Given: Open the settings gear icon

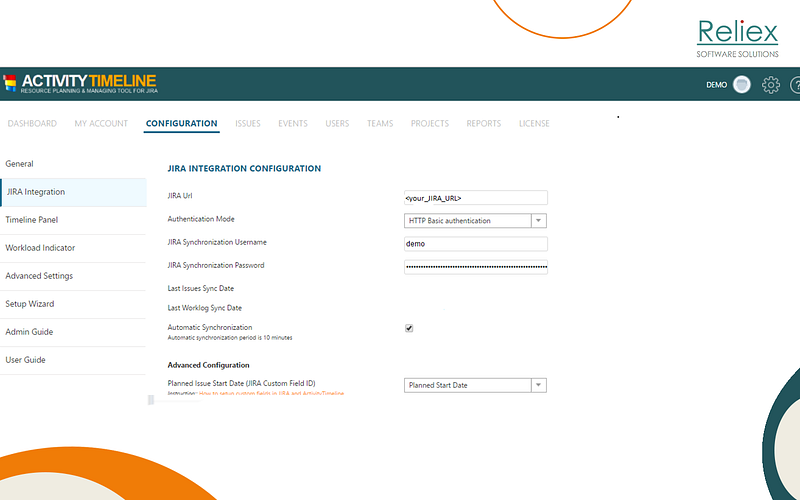Looking at the screenshot, I should pyautogui.click(x=770, y=85).
